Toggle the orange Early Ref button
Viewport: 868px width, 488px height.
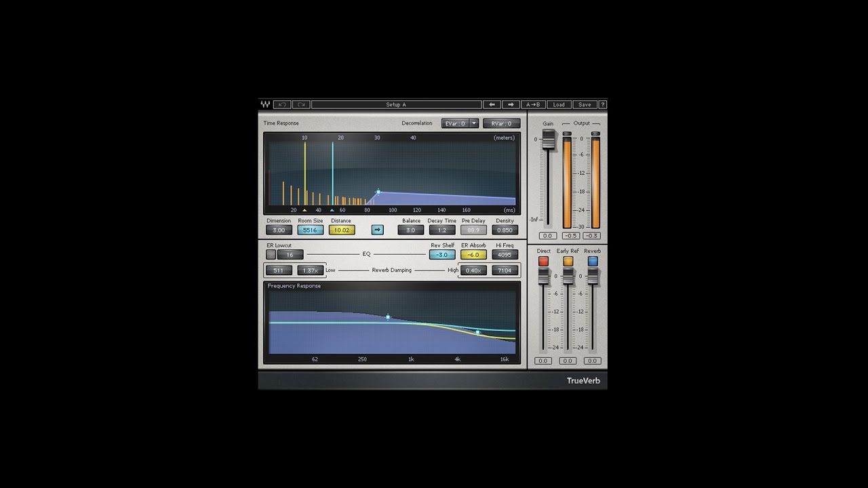click(568, 261)
